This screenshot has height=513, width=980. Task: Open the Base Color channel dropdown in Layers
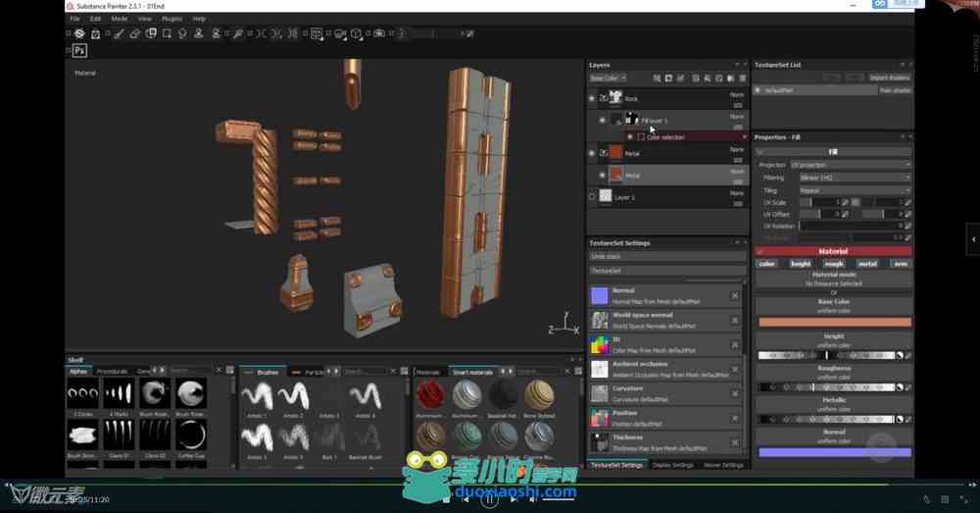click(x=608, y=78)
